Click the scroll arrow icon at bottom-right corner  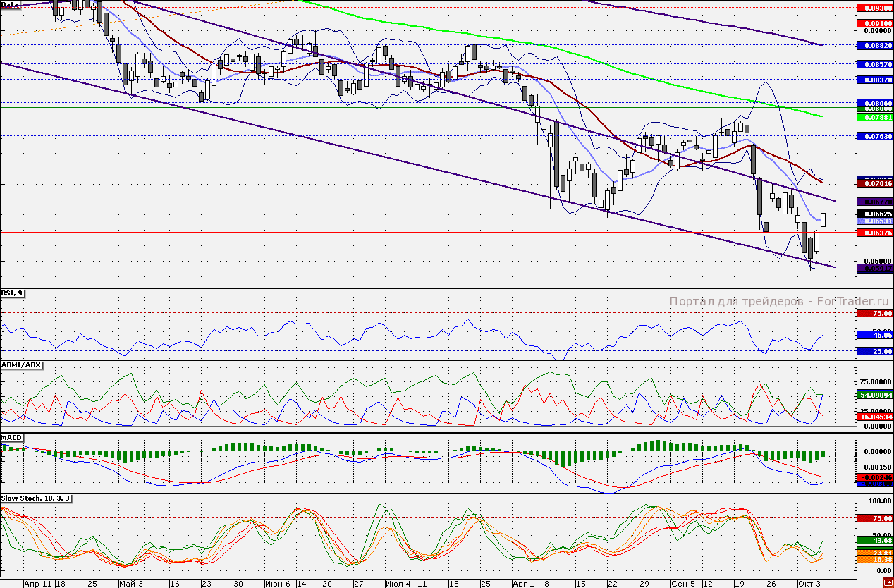tap(888, 583)
